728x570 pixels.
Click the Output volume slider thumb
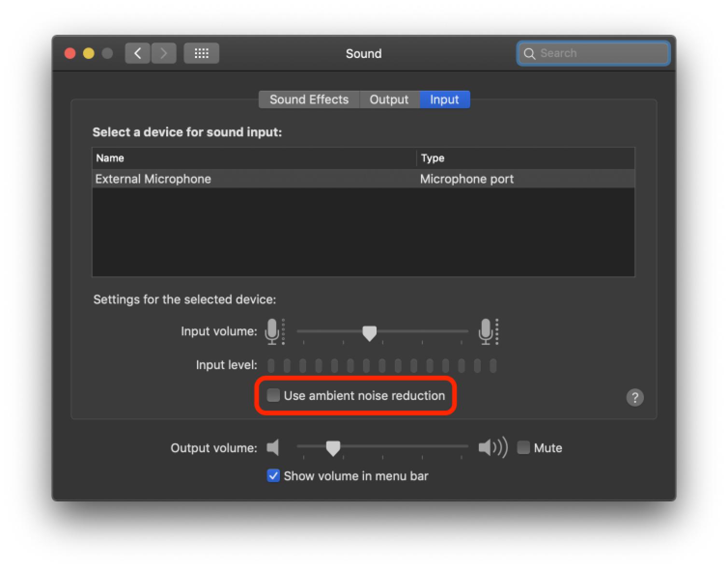click(x=333, y=447)
